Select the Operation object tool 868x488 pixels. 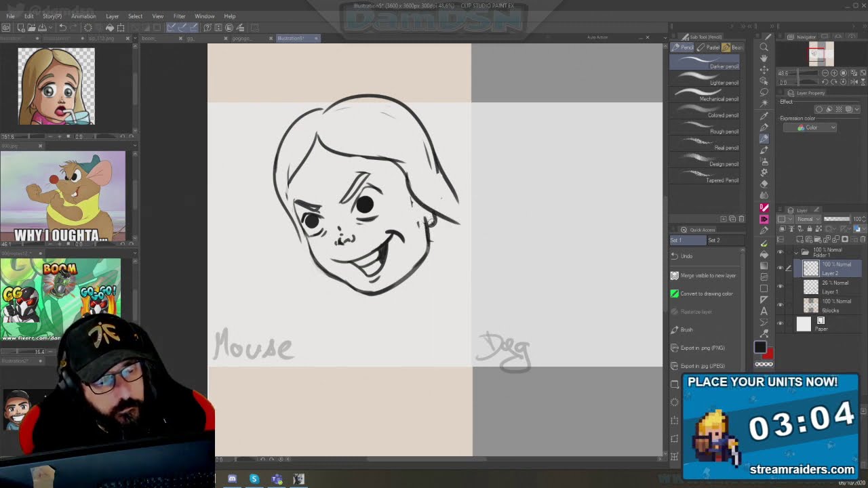tap(764, 81)
